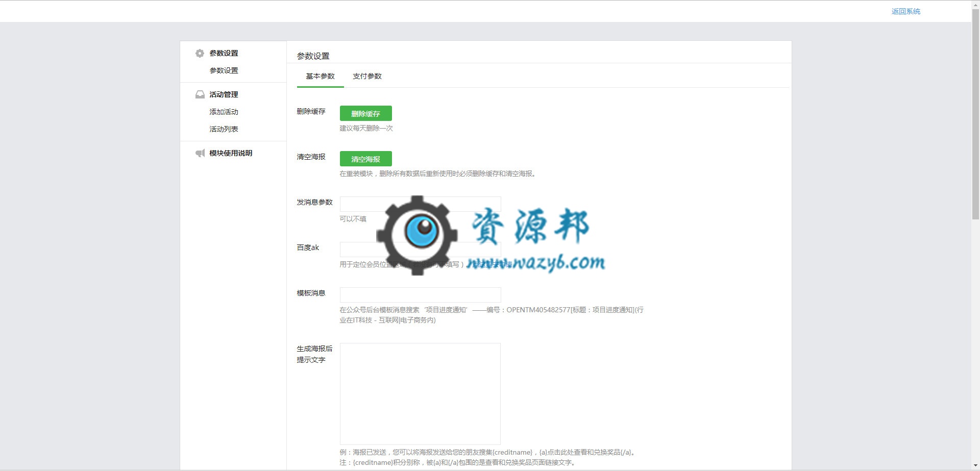Click the 发消息参数 field label
The height and width of the screenshot is (471, 980).
[x=314, y=202]
